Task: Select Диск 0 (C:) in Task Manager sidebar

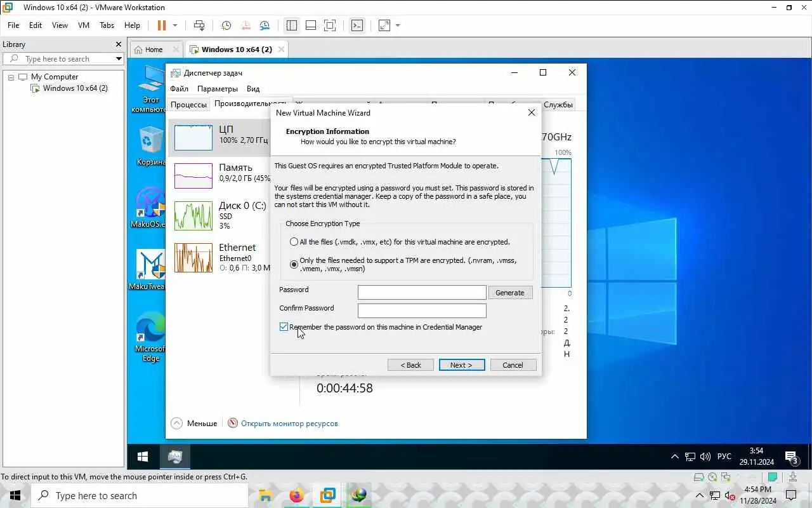Action: (x=219, y=215)
